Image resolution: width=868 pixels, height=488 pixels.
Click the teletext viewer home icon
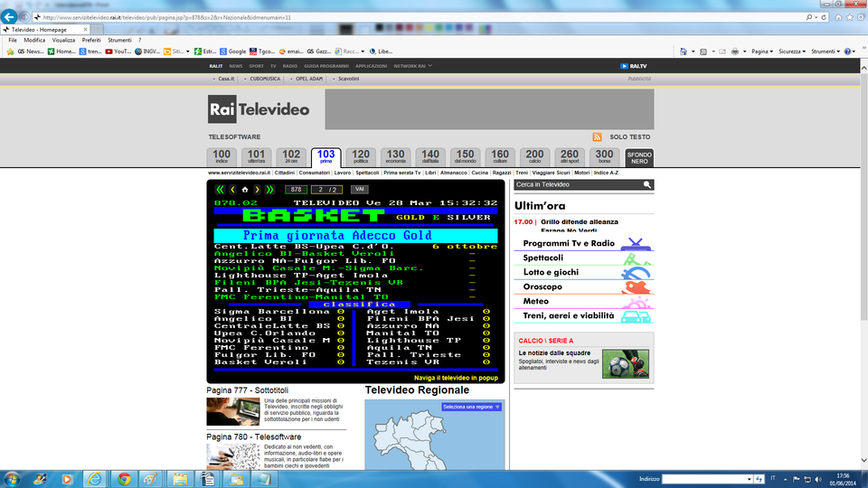pyautogui.click(x=245, y=189)
